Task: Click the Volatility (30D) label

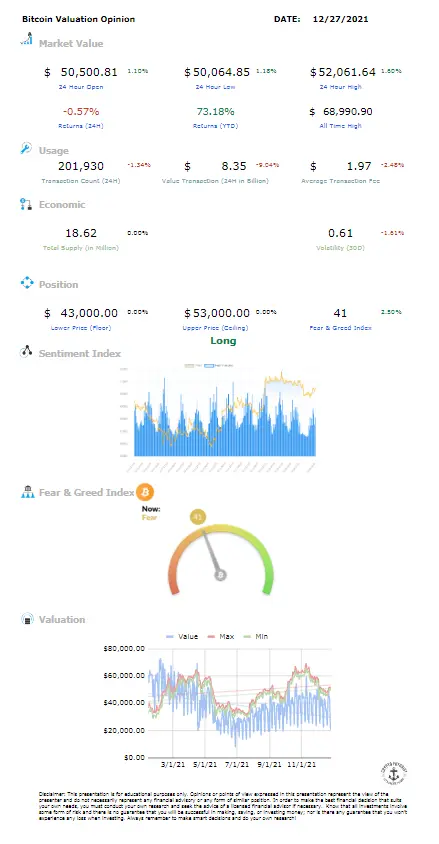Action: pos(341,248)
